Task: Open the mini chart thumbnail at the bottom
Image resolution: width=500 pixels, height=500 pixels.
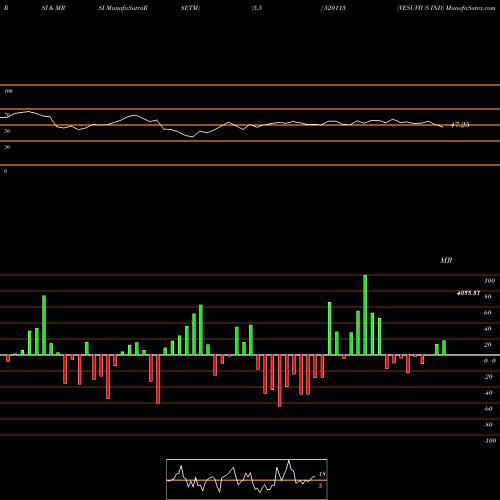Action: 247,479
